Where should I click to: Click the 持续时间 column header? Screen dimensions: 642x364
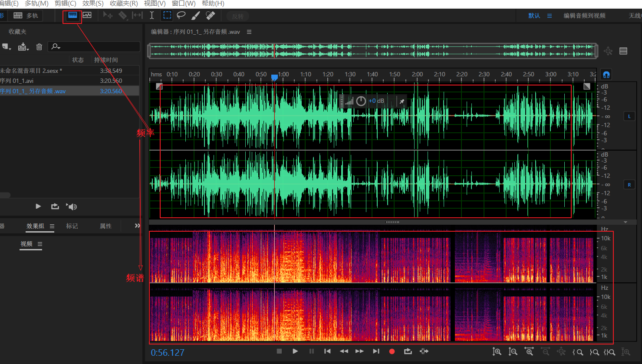[x=106, y=60]
